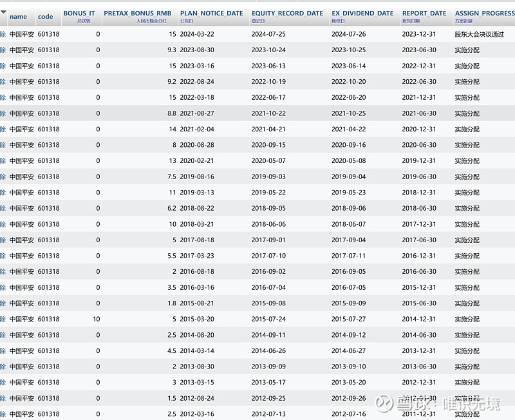Select equity record date 2023-10-24

268,50
